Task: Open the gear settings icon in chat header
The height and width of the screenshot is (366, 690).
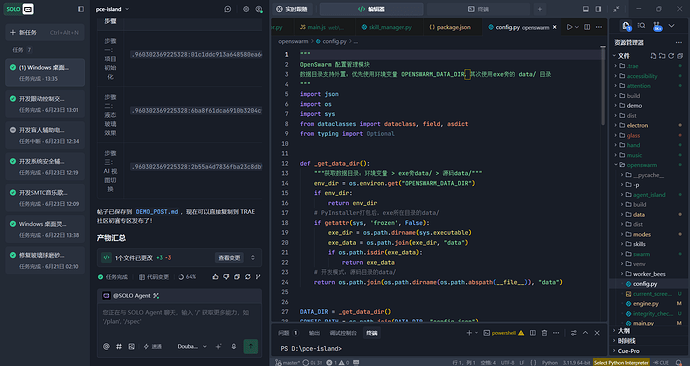Action: pyautogui.click(x=246, y=9)
